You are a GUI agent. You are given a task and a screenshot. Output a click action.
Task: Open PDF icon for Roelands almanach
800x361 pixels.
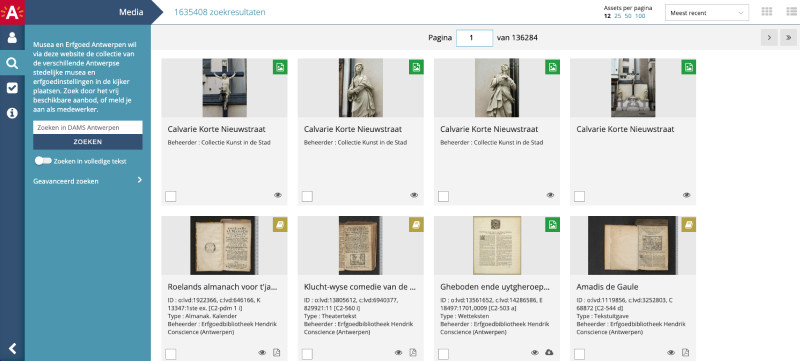coord(277,352)
